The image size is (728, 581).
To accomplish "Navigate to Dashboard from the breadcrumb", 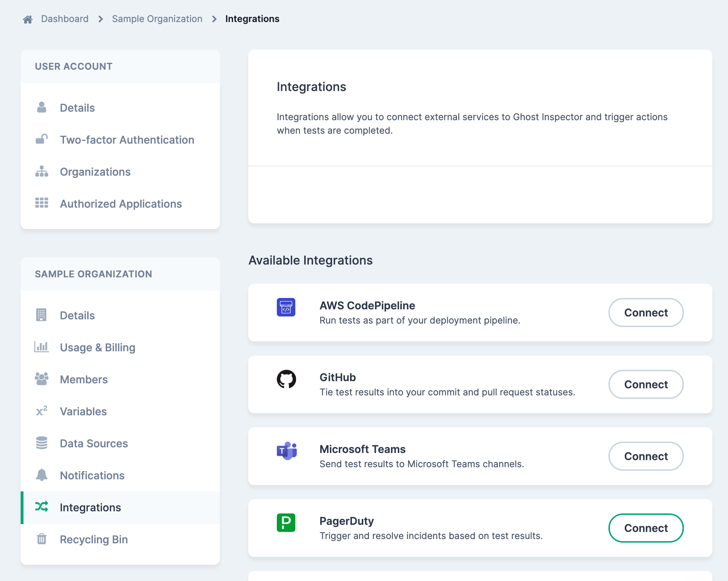I will click(65, 18).
